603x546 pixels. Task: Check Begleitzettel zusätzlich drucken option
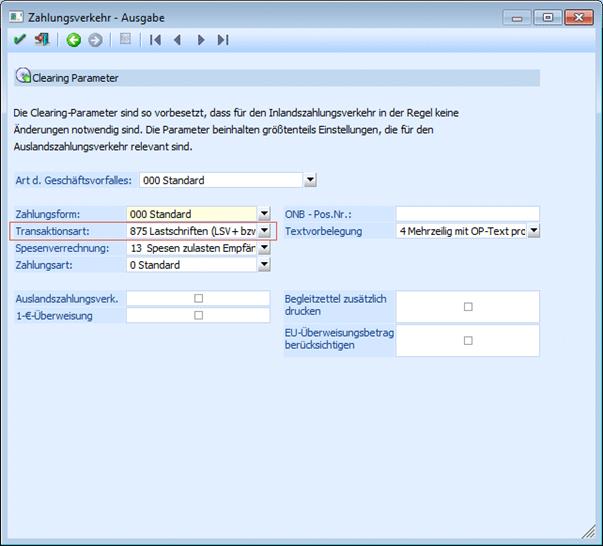[x=468, y=307]
